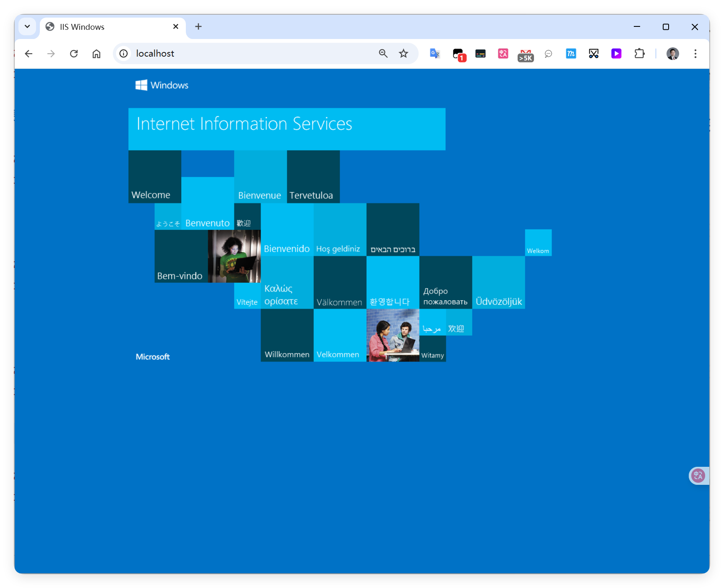Open extension with red badge 1
The image size is (724, 588).
pos(458,54)
